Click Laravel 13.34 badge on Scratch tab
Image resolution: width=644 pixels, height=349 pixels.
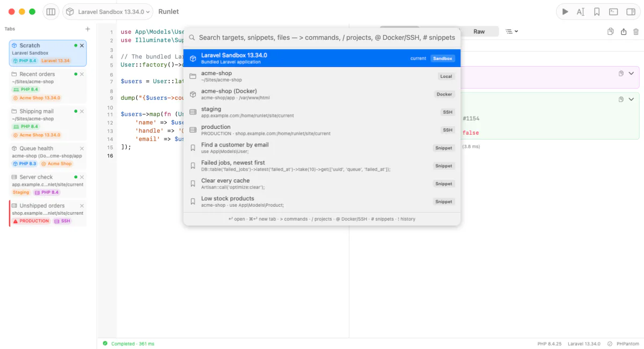(56, 61)
